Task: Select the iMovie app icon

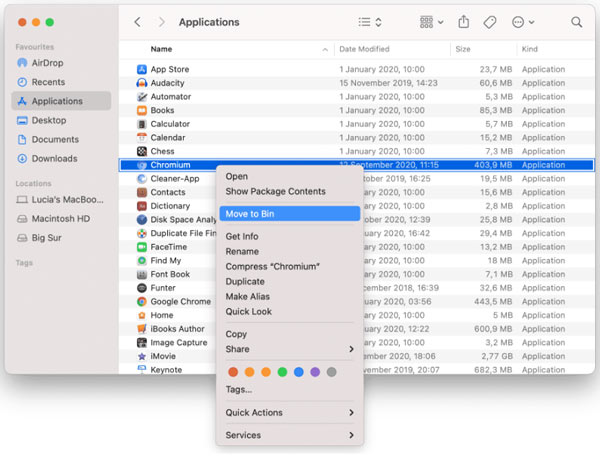Action: click(142, 356)
